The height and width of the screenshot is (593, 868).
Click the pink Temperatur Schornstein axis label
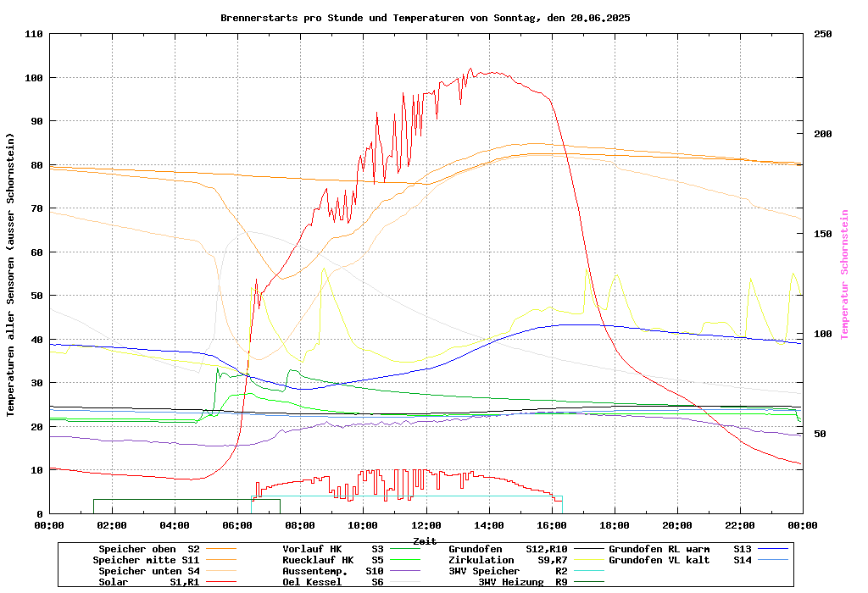pyautogui.click(x=844, y=274)
